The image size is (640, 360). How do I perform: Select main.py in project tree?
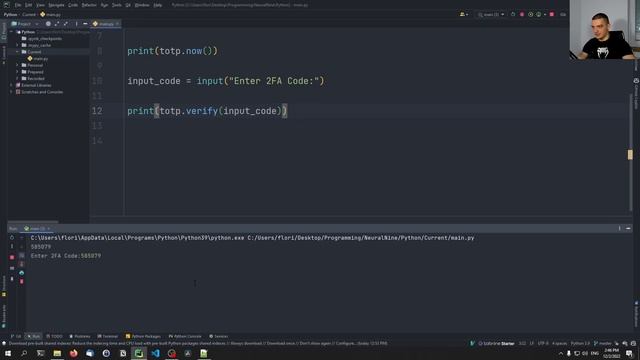(38, 58)
